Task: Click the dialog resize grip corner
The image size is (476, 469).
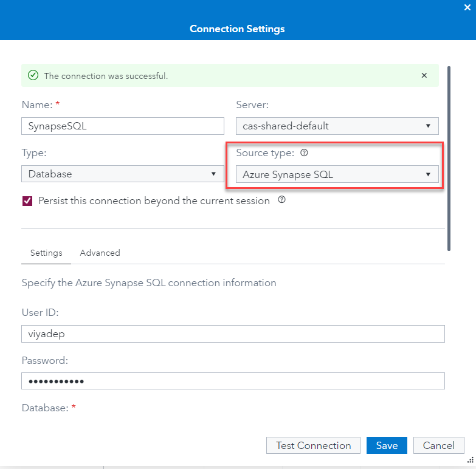Action: 470,462
